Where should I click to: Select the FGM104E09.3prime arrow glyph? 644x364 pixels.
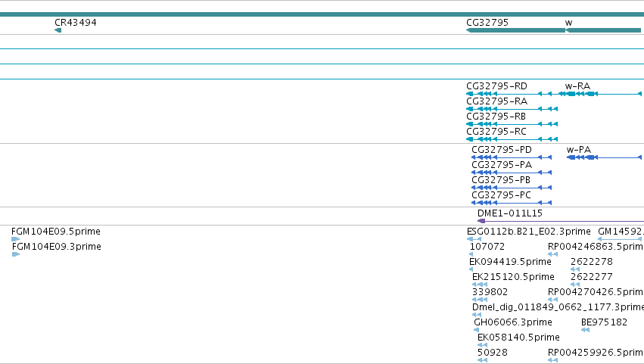tap(16, 254)
